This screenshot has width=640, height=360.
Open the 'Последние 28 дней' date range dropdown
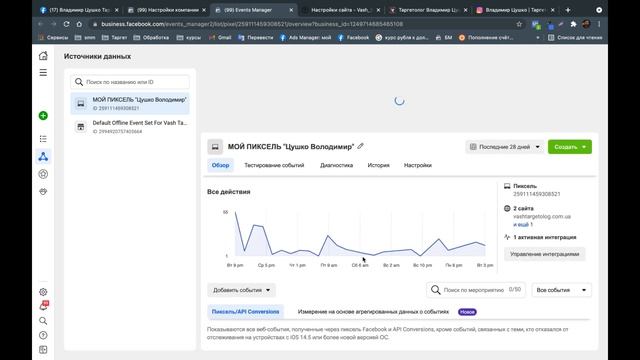tap(504, 147)
